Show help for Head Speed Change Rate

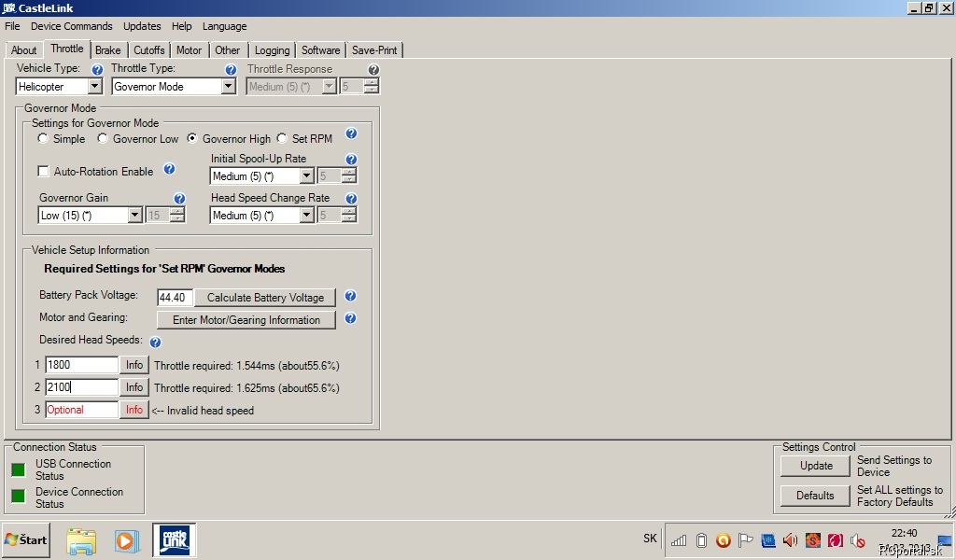pos(351,198)
